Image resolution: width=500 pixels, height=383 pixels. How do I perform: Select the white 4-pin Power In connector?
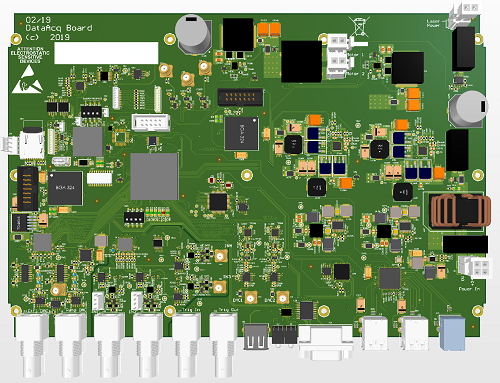474,267
